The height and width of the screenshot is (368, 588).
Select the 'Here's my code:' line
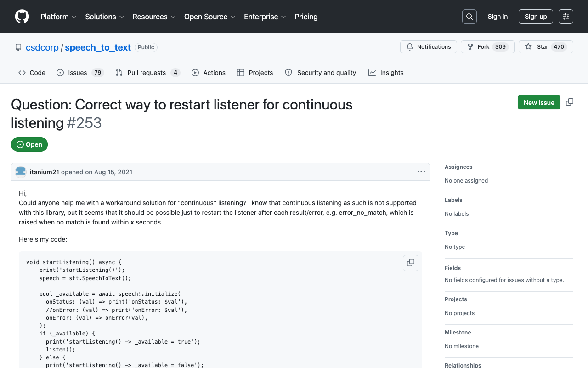[43, 239]
